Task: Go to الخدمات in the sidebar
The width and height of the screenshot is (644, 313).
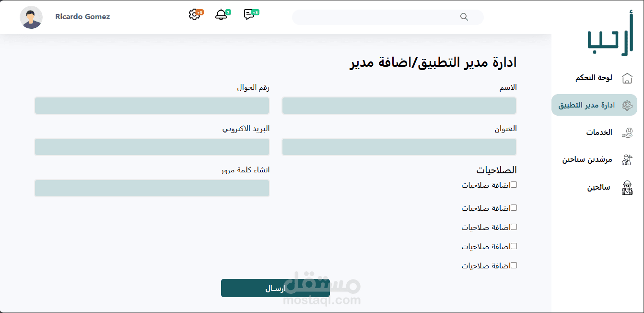Action: click(x=599, y=132)
